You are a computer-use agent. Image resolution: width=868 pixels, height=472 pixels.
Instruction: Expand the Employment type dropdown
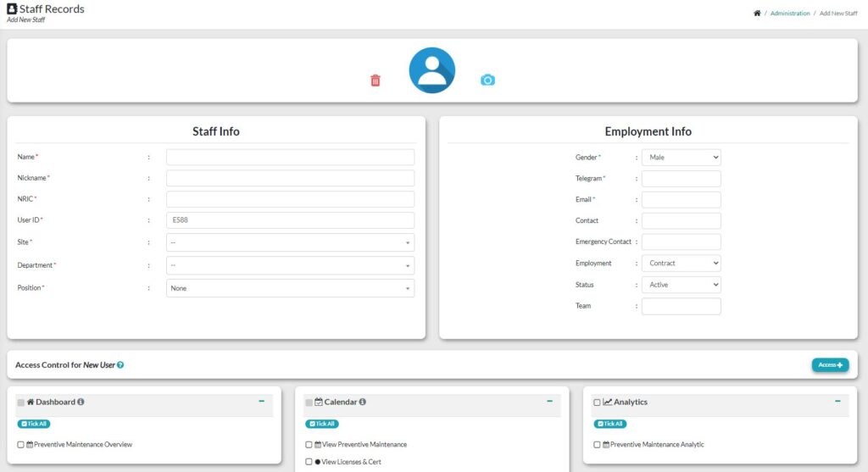(x=681, y=264)
